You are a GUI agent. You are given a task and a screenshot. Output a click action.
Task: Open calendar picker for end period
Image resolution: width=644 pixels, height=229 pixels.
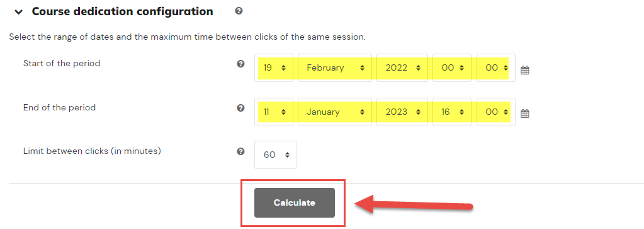pyautogui.click(x=525, y=114)
